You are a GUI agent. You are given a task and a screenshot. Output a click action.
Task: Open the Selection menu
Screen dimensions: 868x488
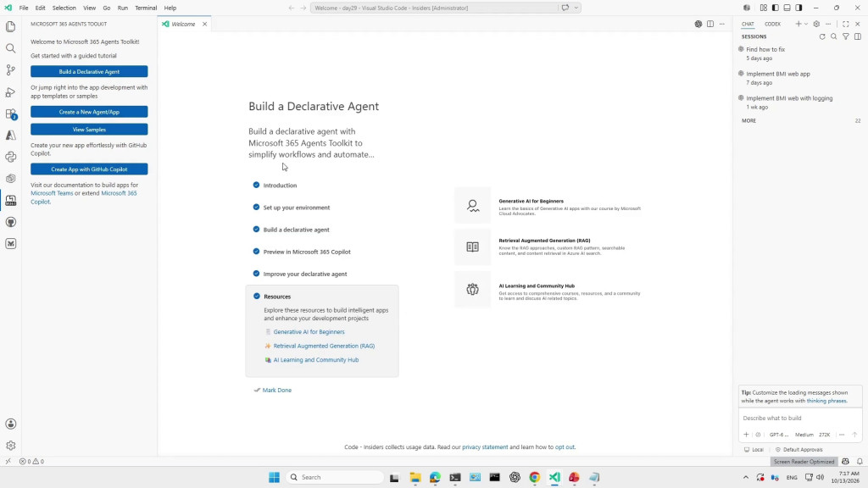click(x=64, y=8)
